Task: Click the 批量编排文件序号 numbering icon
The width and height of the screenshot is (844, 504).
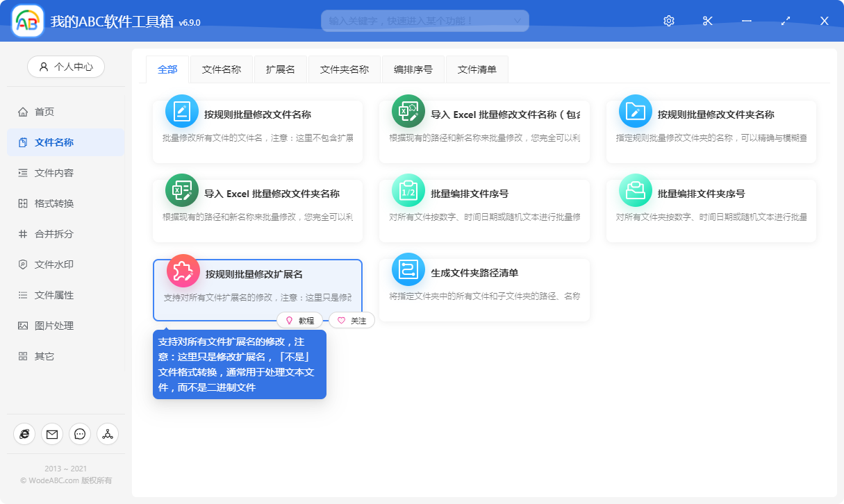Action: point(408,190)
